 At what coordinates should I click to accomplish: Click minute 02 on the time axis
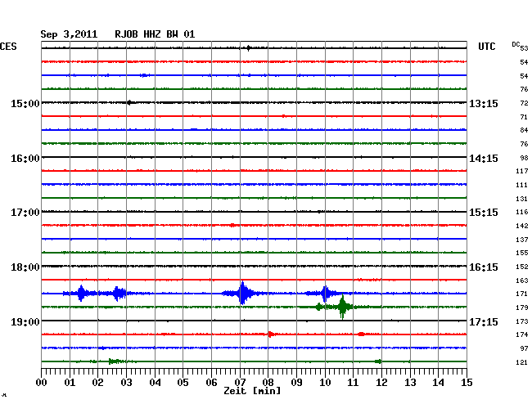click(97, 383)
